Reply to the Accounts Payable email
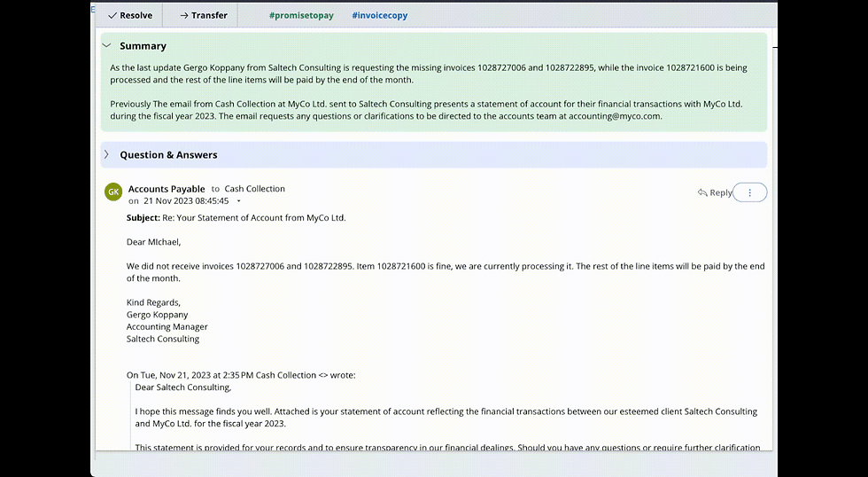The height and width of the screenshot is (477, 868). (715, 192)
